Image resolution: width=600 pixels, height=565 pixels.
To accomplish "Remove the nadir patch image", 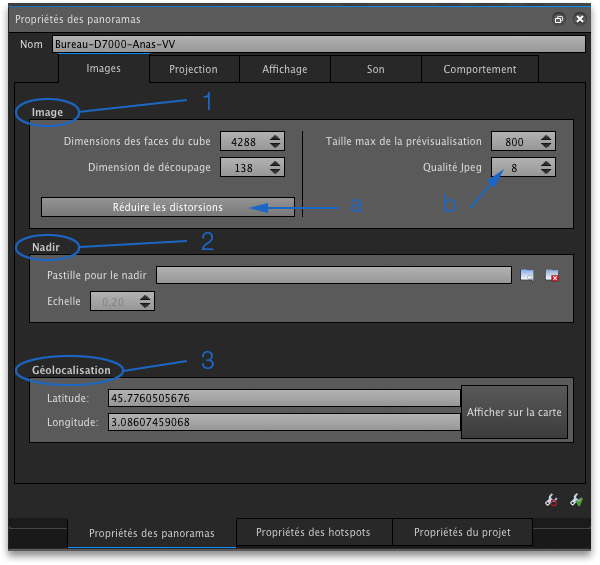I will 552,275.
